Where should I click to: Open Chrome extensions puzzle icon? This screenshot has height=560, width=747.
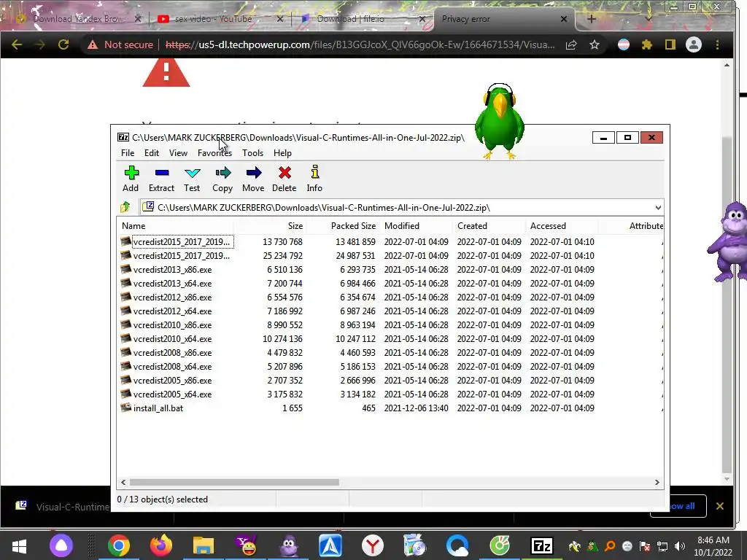pyautogui.click(x=647, y=44)
